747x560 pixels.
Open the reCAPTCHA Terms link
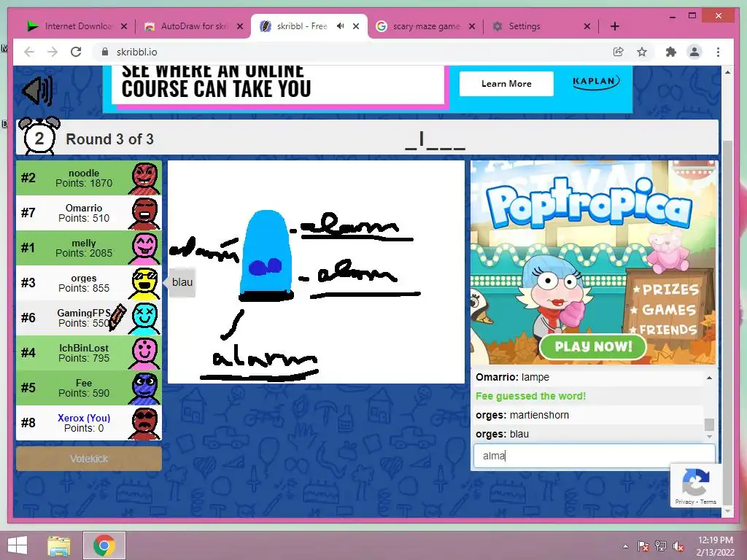pyautogui.click(x=708, y=502)
